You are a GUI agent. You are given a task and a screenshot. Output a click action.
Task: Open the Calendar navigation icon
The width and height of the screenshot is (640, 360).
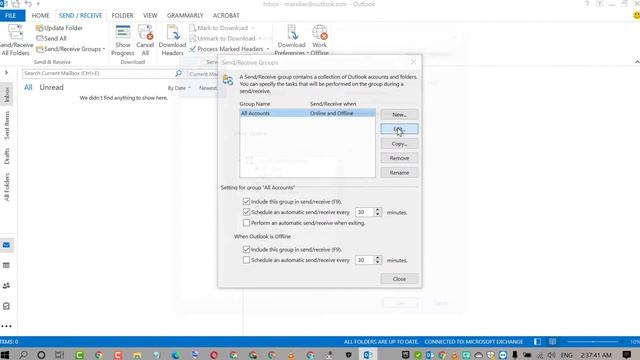coord(7,265)
